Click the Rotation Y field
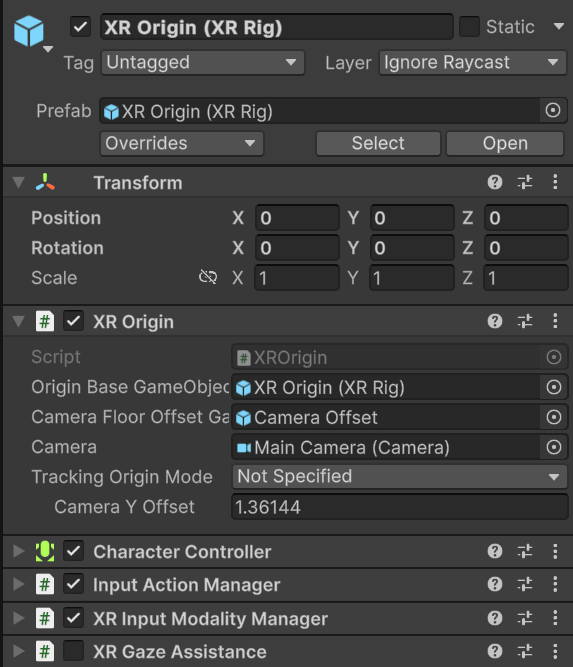Image resolution: width=573 pixels, height=667 pixels. coord(412,248)
